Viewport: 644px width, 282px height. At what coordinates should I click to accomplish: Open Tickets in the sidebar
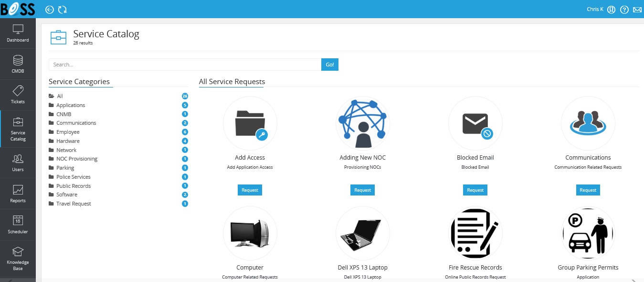tap(18, 95)
